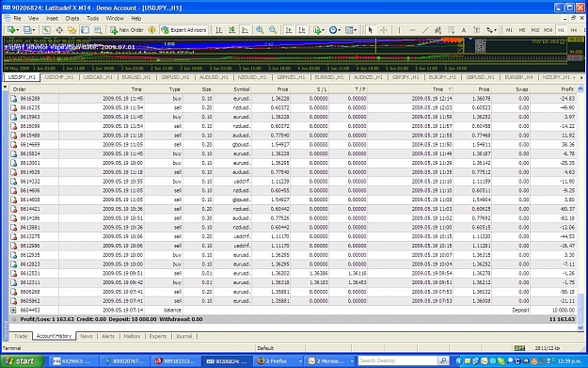Toggle the chart Auto Scroll icon

[x=289, y=30]
